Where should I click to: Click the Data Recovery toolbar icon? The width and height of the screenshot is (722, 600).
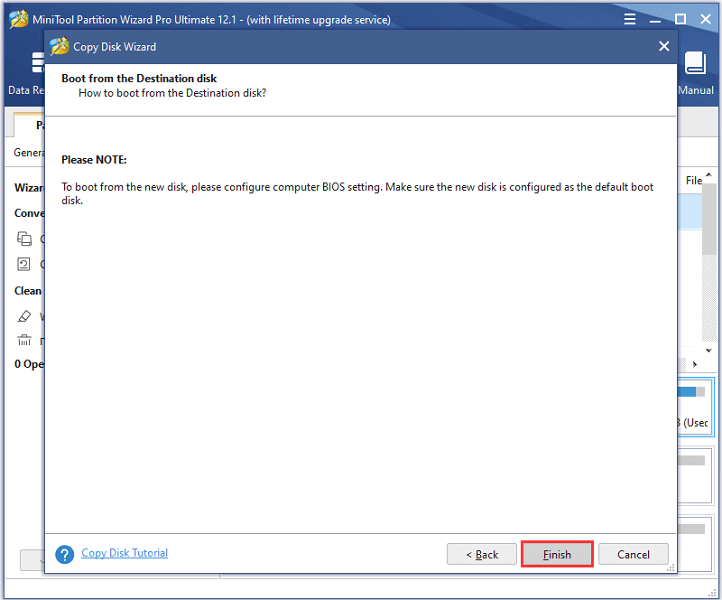38,62
